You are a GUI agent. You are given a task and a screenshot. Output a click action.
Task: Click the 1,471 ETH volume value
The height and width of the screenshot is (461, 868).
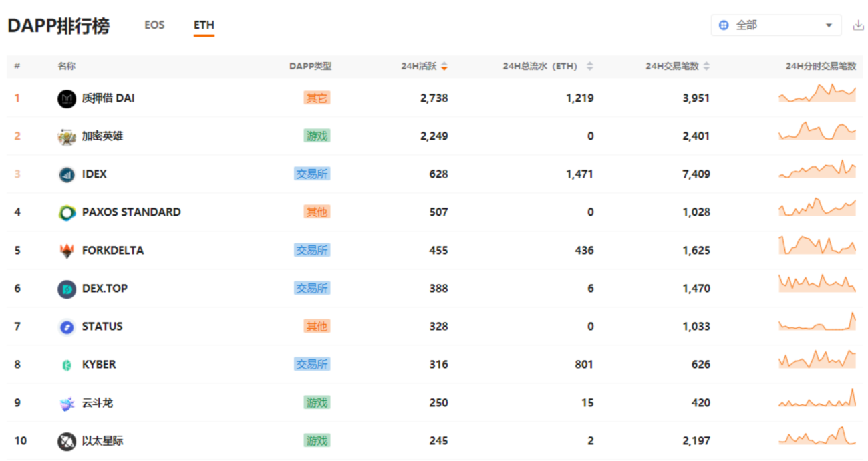(579, 174)
